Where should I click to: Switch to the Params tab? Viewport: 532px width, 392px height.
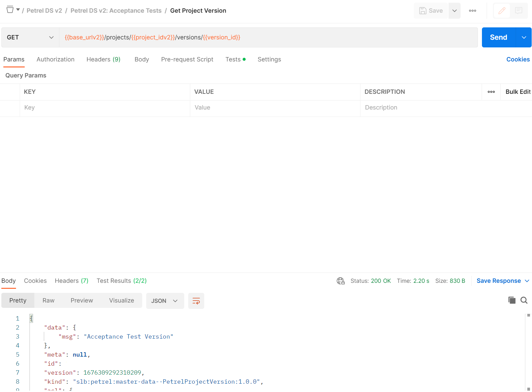(14, 59)
